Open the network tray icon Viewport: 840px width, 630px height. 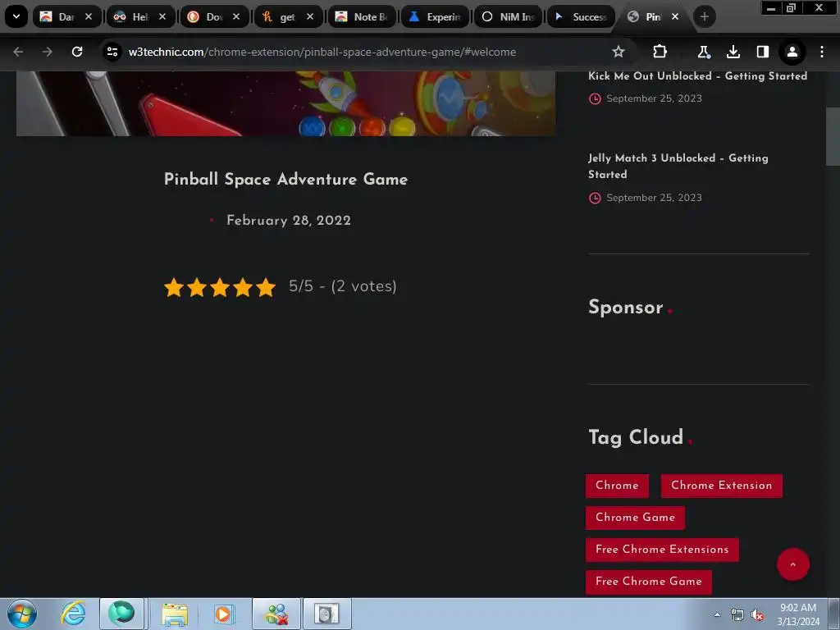[737, 615]
